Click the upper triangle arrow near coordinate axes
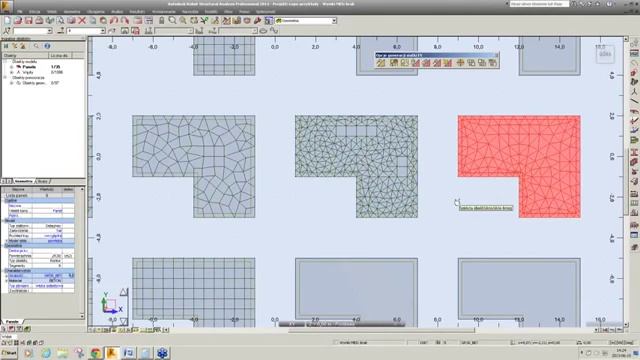Image resolution: width=640 pixels, height=360 pixels. pos(124,292)
